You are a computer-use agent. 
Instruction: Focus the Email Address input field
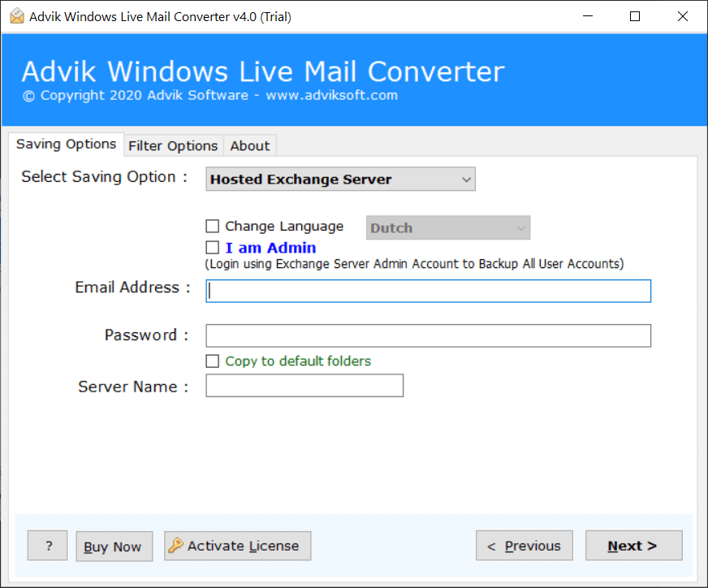click(428, 291)
